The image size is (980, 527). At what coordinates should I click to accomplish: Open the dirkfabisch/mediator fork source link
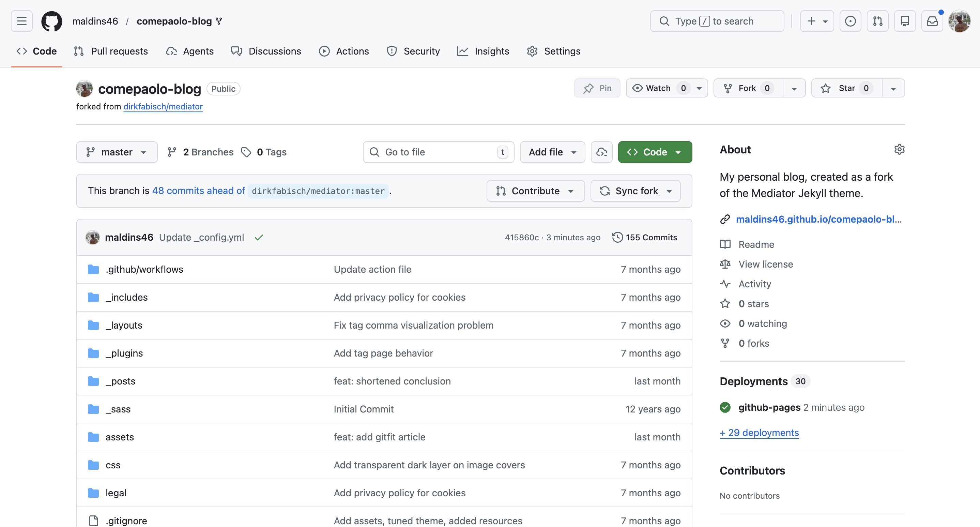coord(163,107)
